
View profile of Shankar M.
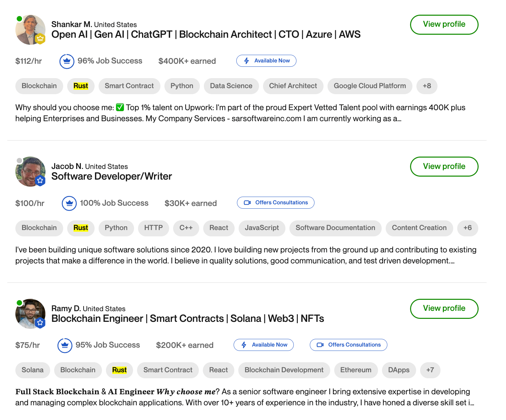coord(444,24)
